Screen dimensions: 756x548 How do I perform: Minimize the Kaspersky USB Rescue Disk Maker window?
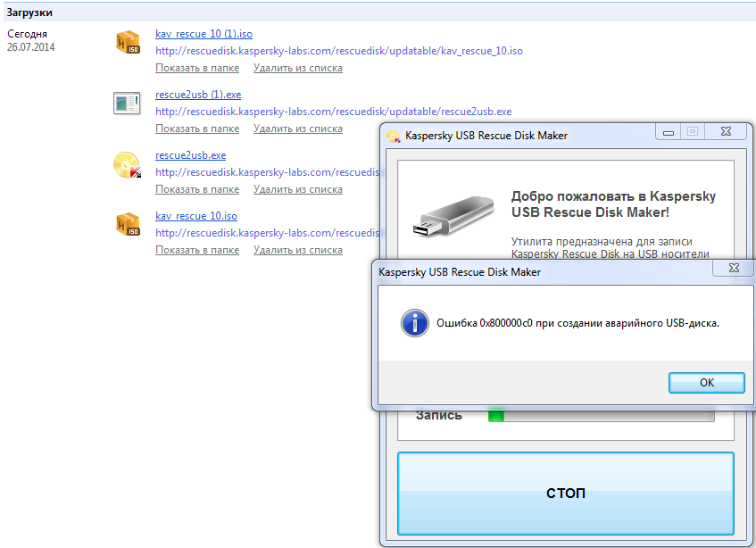(x=669, y=132)
